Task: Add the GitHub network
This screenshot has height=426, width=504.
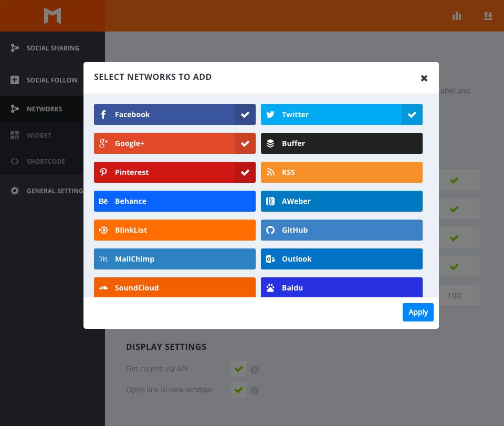Action: coord(341,230)
